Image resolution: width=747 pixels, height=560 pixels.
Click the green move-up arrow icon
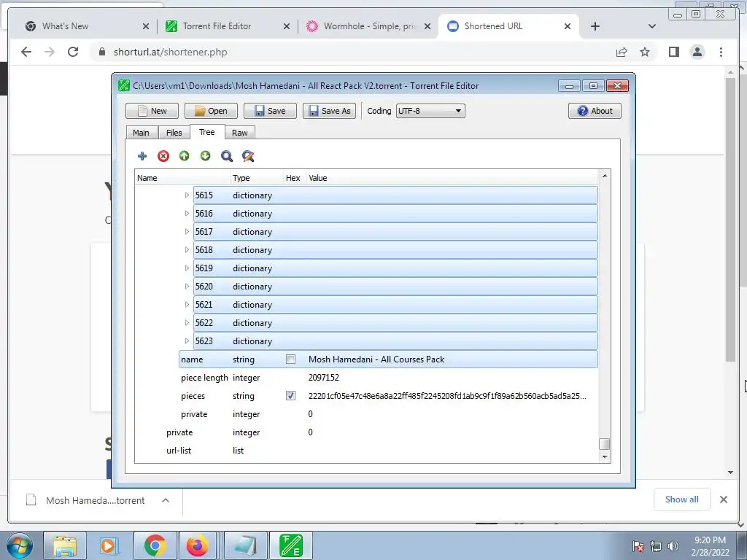coord(185,156)
